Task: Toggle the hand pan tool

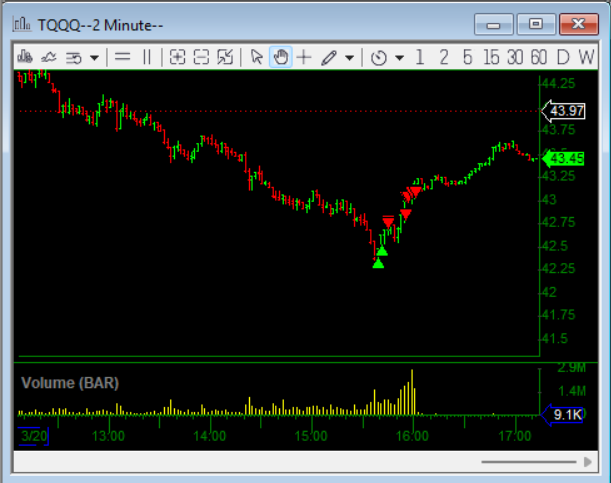Action: point(281,57)
